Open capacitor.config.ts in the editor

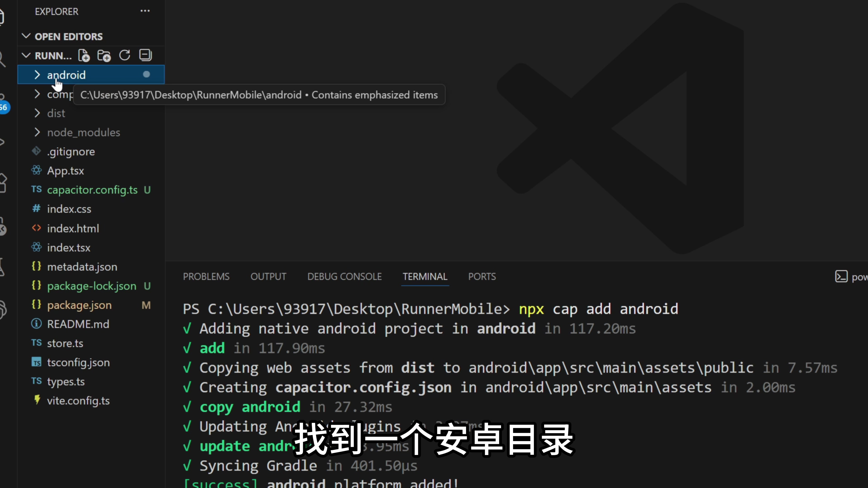(x=92, y=190)
